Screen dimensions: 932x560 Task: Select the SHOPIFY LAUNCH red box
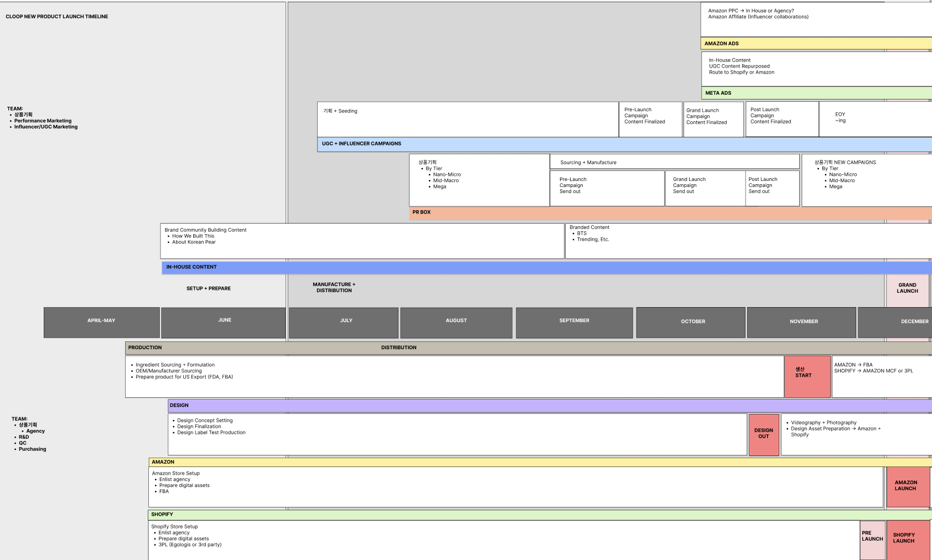908,539
